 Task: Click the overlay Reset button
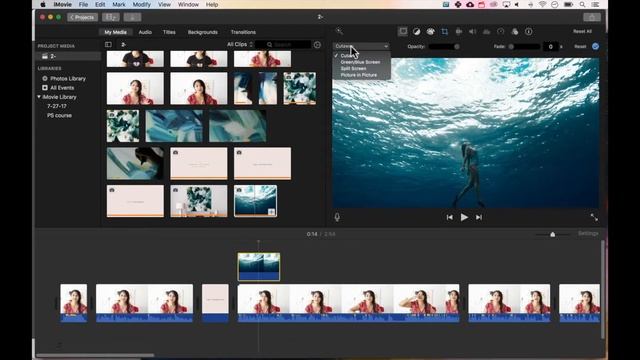click(580, 47)
